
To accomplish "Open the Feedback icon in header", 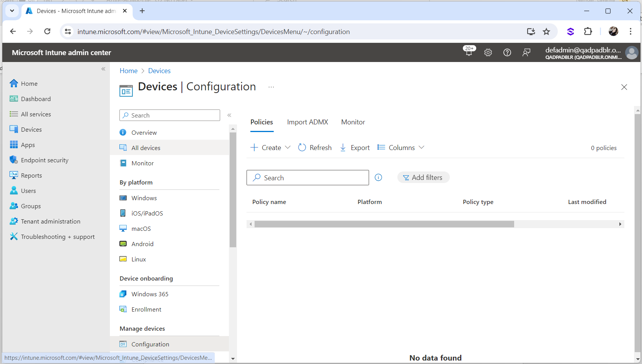I will tap(526, 52).
